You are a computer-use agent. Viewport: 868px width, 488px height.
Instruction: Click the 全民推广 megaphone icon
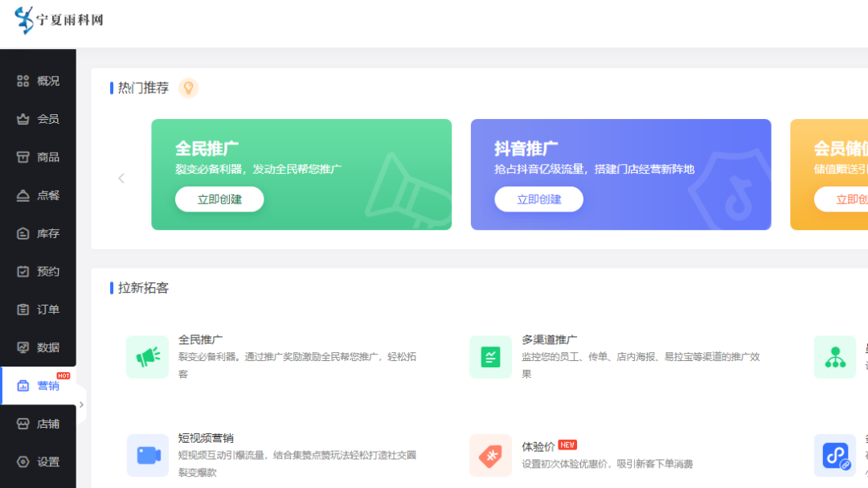(x=147, y=357)
